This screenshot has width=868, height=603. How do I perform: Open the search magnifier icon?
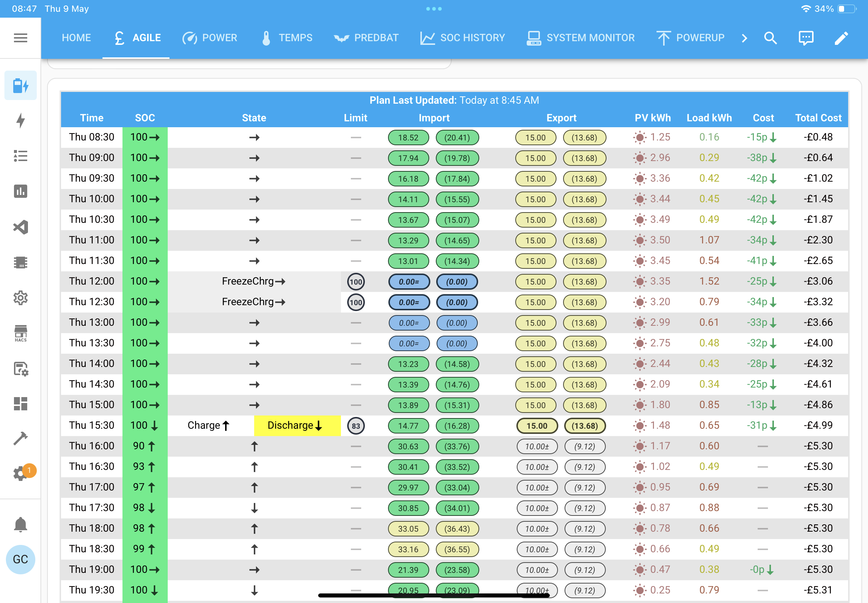point(770,38)
